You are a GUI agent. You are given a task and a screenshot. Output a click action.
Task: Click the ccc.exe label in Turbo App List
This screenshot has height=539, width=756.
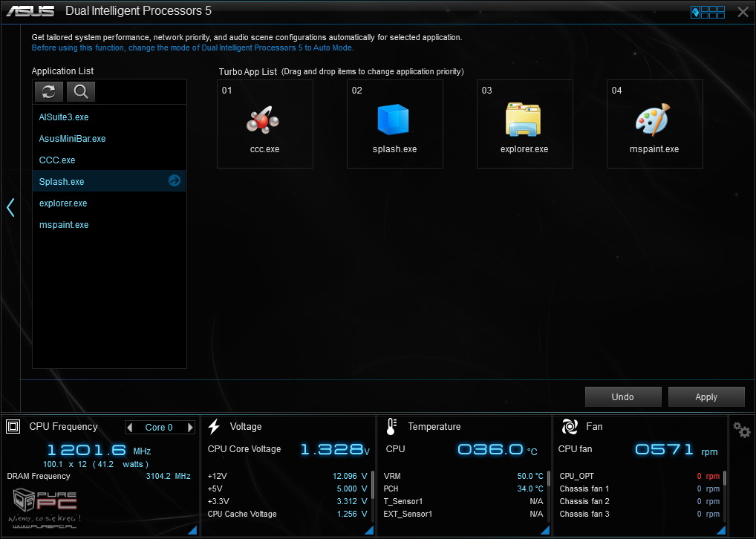coord(264,149)
